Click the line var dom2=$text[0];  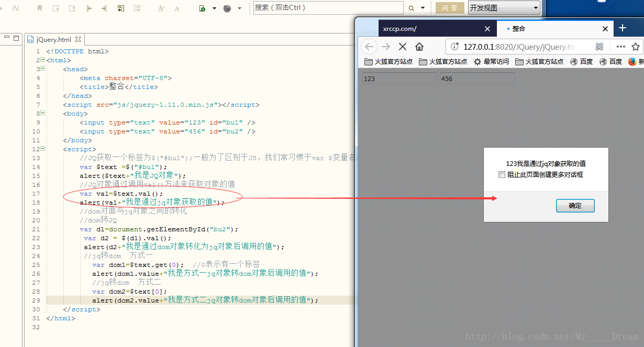130,292
